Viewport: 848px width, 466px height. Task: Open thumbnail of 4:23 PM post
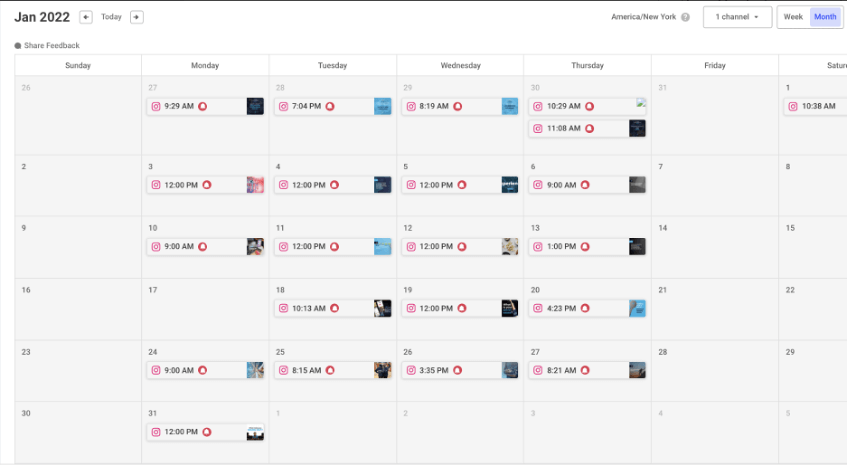pyautogui.click(x=637, y=308)
